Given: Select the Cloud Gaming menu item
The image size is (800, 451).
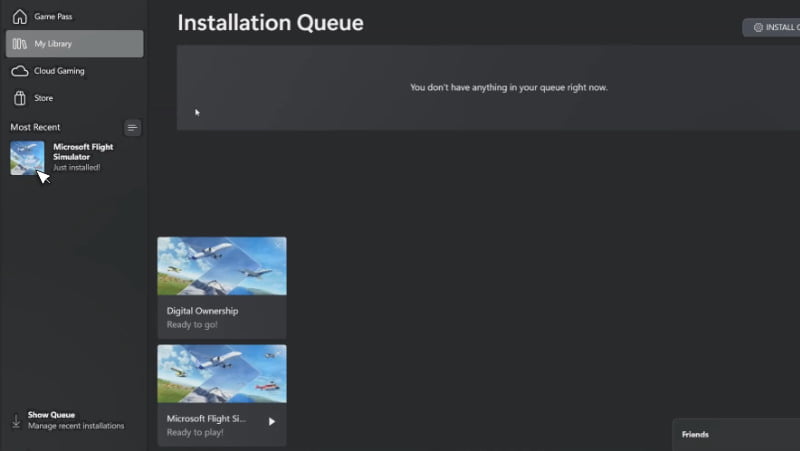Looking at the screenshot, I should click(74, 71).
